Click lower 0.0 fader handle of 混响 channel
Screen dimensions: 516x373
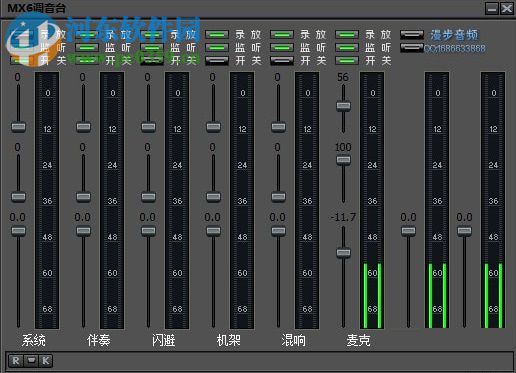pos(278,231)
